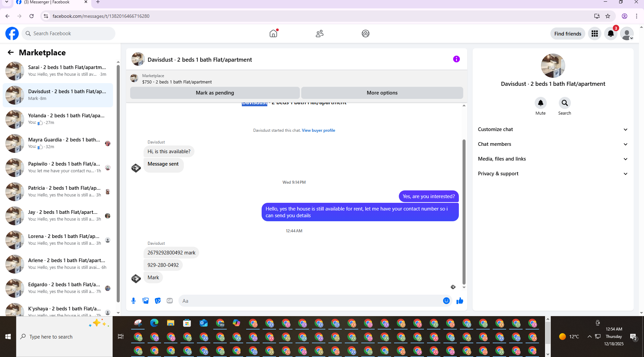The image size is (644, 357).
Task: Click the Davisdust listing thumbnail in right panel
Action: coord(553,66)
